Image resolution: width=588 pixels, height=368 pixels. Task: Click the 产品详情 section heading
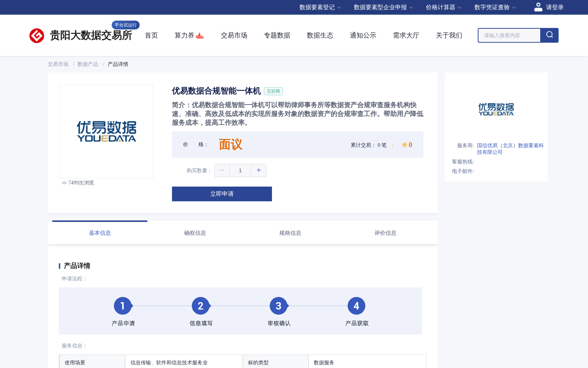pyautogui.click(x=77, y=266)
